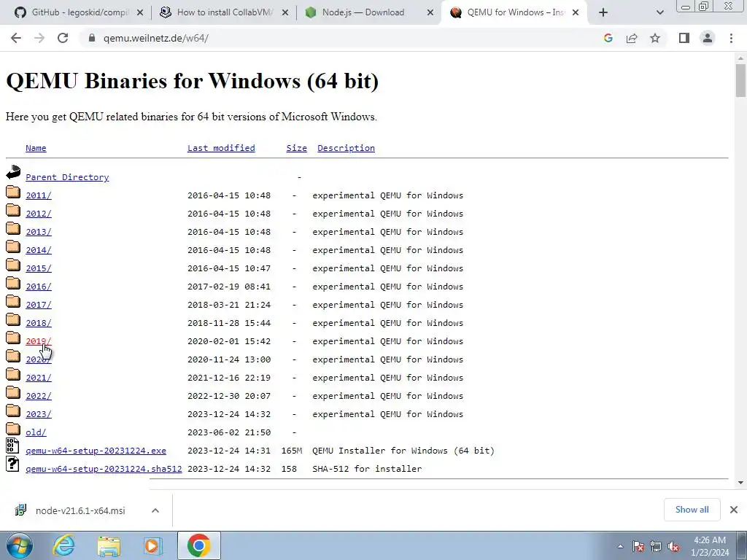Open the 2019/ folder link

[x=39, y=341]
